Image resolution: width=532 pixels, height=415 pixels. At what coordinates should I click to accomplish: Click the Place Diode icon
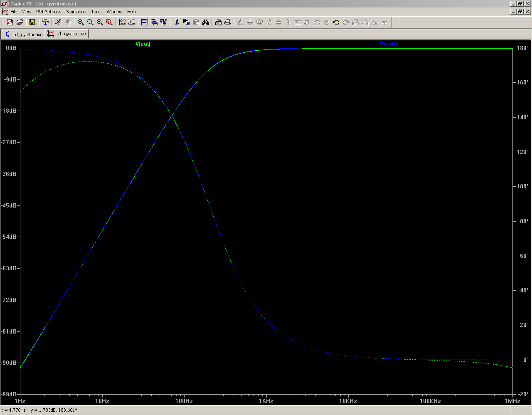click(298, 22)
